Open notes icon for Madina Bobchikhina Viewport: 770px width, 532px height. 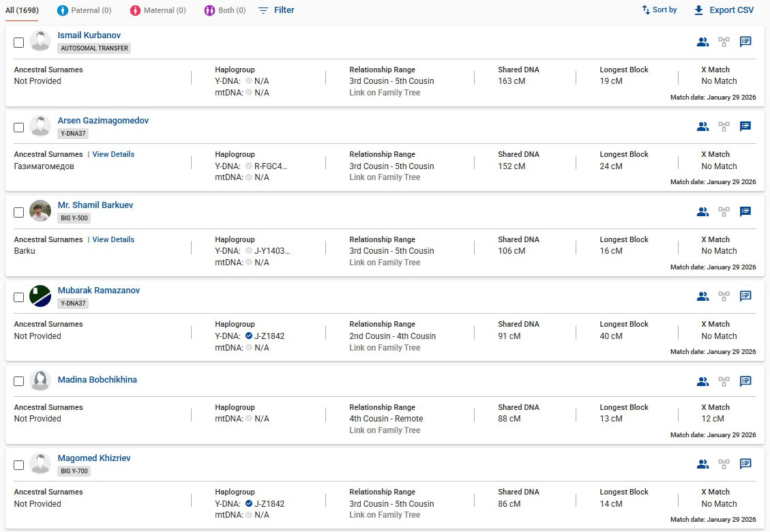click(x=745, y=381)
